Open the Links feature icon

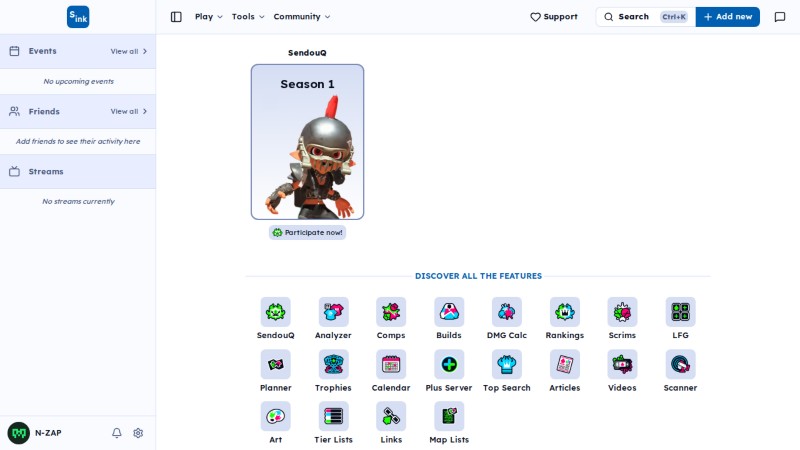point(391,416)
